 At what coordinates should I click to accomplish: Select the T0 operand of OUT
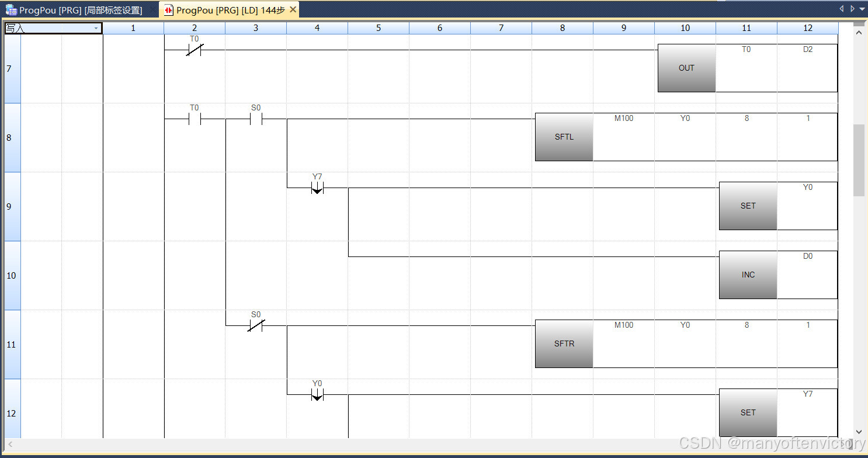point(747,50)
